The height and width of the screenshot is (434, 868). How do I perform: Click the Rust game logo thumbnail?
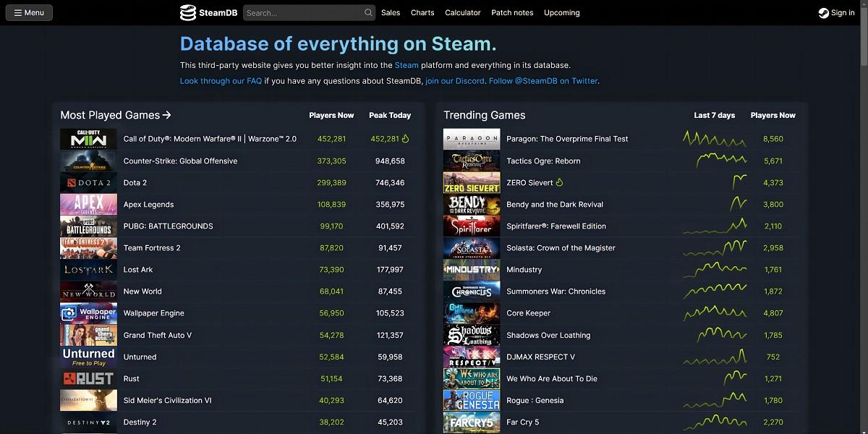click(88, 378)
